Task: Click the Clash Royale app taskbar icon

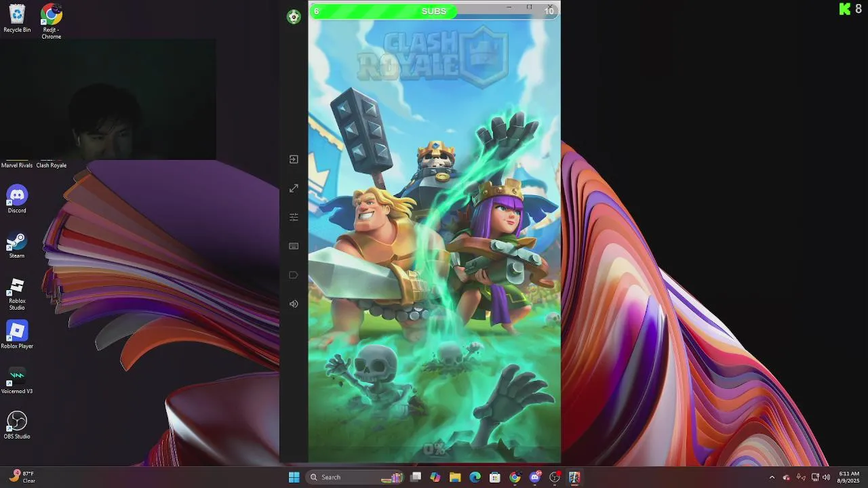Action: click(x=574, y=477)
